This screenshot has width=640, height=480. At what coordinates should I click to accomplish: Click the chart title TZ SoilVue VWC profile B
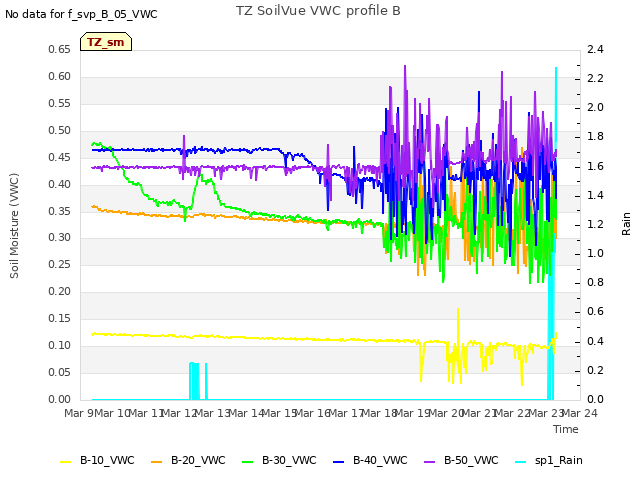point(318,11)
